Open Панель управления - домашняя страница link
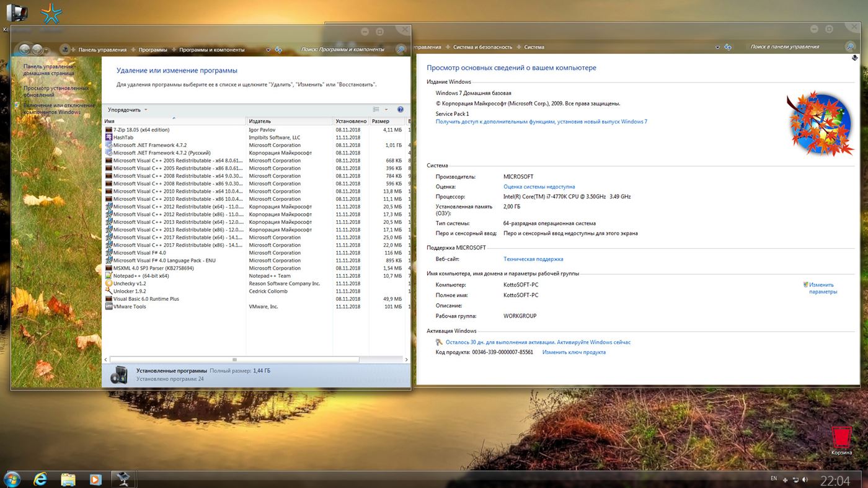The height and width of the screenshot is (488, 868). coord(49,69)
